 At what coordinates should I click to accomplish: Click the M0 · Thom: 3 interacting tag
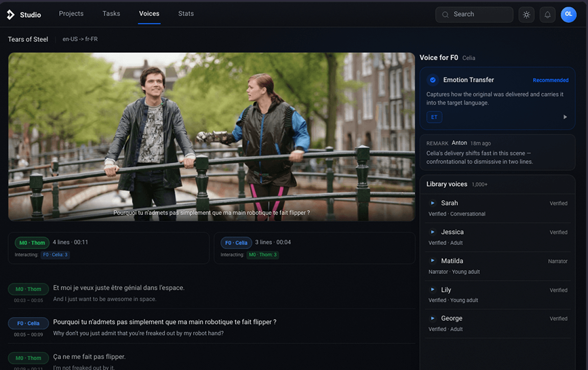[x=263, y=255]
